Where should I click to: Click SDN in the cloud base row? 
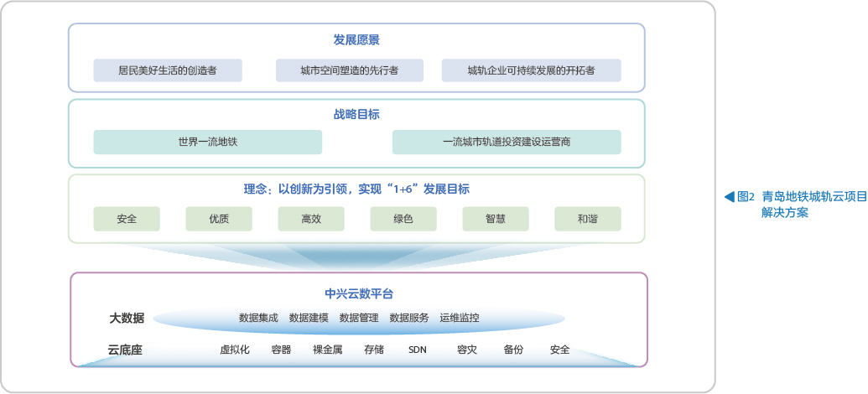click(418, 350)
